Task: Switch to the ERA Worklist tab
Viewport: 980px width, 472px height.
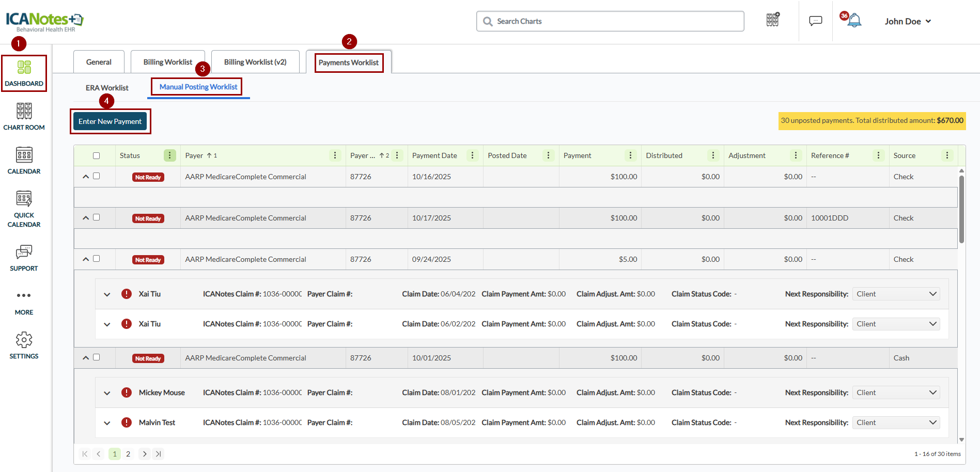Action: click(x=107, y=88)
